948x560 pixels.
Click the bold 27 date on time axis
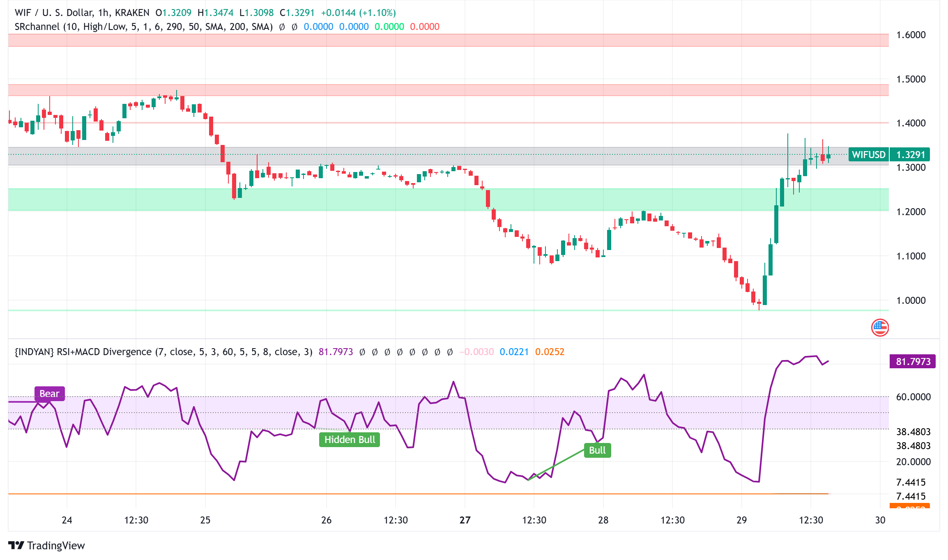[x=465, y=520]
